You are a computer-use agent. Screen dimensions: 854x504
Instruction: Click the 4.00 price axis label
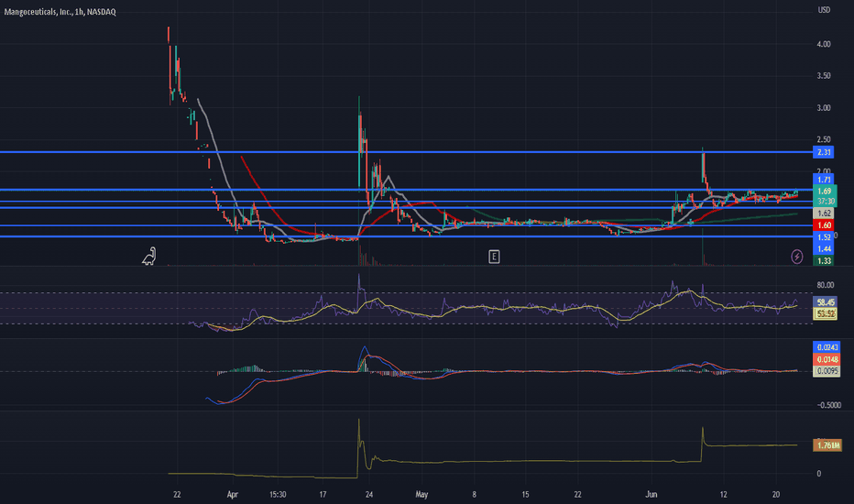tap(824, 44)
